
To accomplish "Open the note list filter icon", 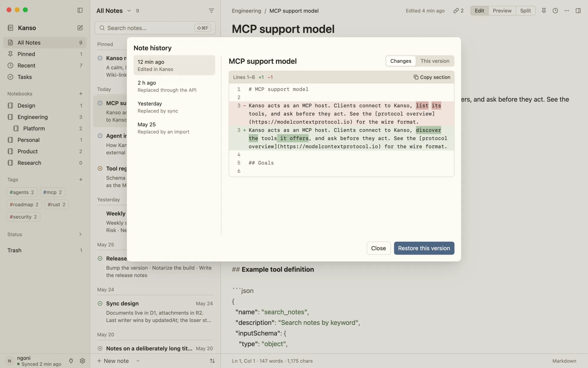I will click(211, 11).
